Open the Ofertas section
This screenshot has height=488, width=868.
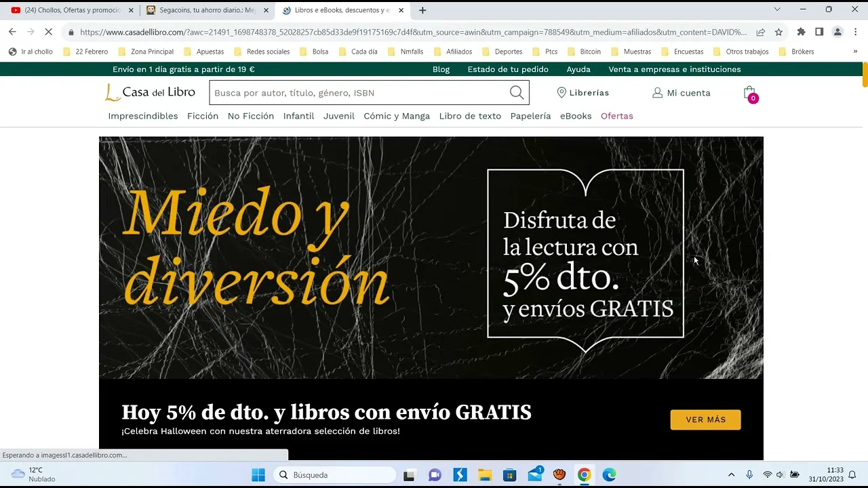(617, 116)
